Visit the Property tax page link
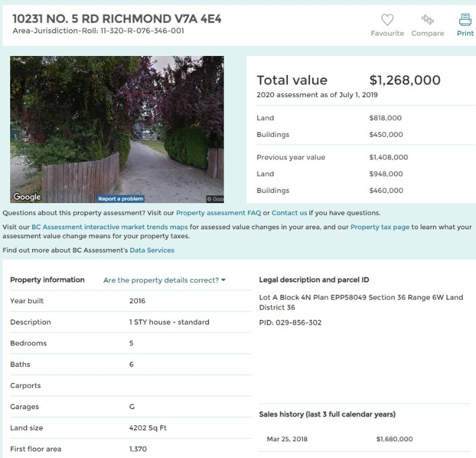476x458 pixels. point(380,227)
